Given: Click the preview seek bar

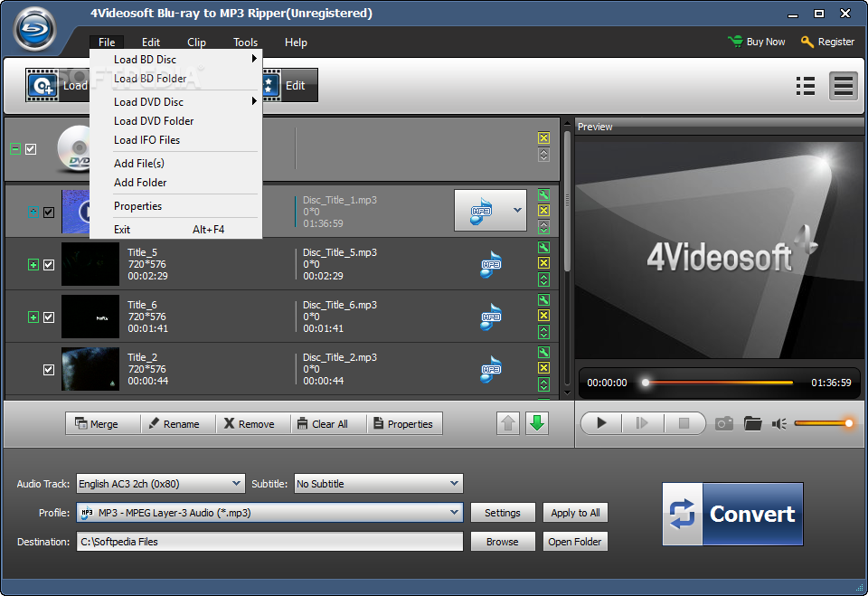Looking at the screenshot, I should pos(719,383).
